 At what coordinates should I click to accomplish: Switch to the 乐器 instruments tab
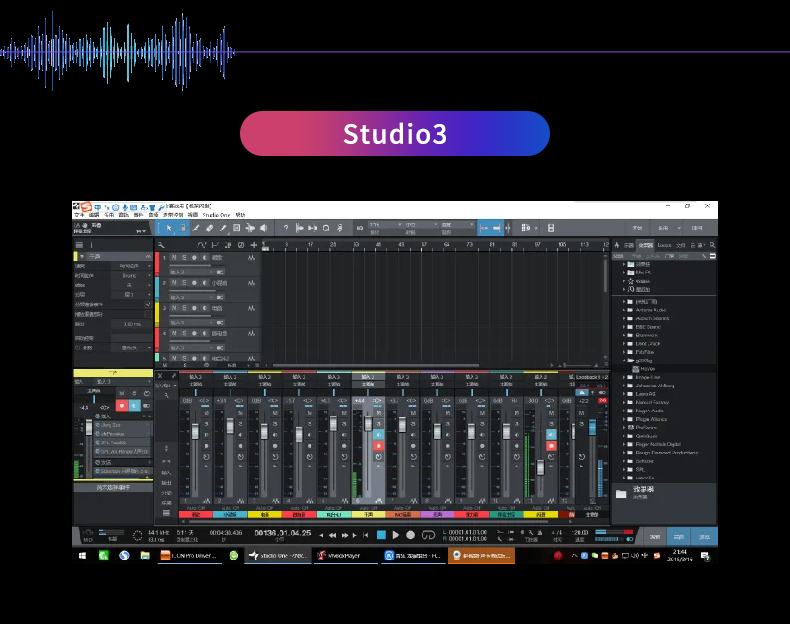tap(629, 245)
